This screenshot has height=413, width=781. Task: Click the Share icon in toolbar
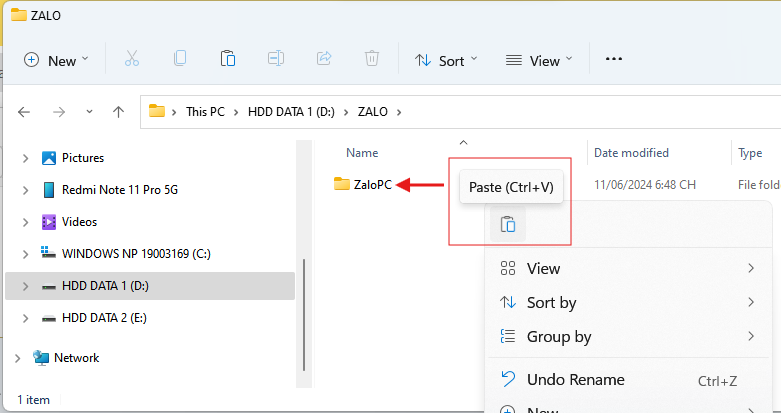point(324,59)
